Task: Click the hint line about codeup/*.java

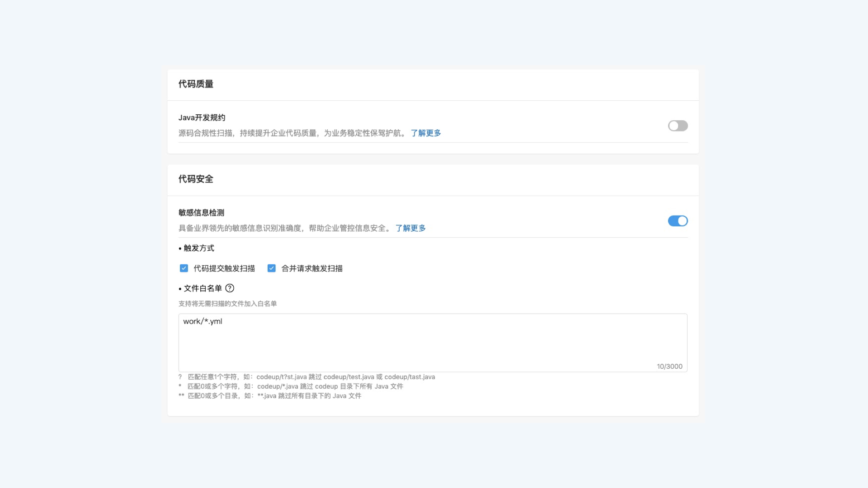Action: [x=291, y=386]
